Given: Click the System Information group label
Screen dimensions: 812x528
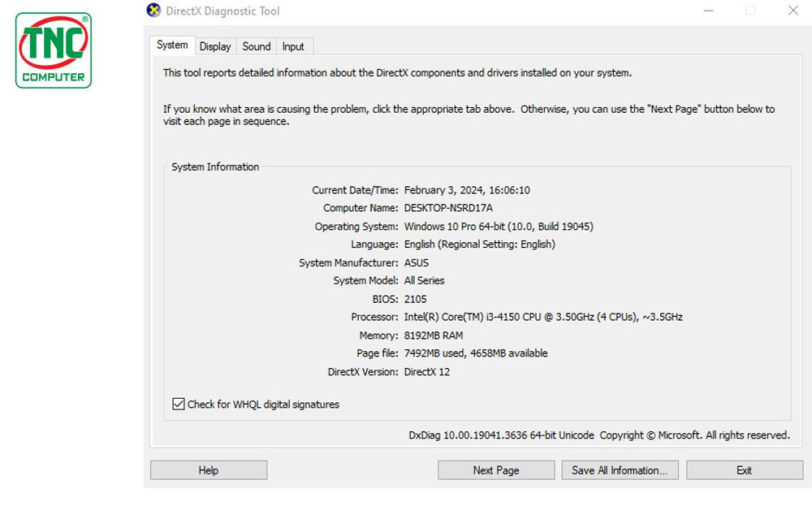Looking at the screenshot, I should [x=215, y=167].
